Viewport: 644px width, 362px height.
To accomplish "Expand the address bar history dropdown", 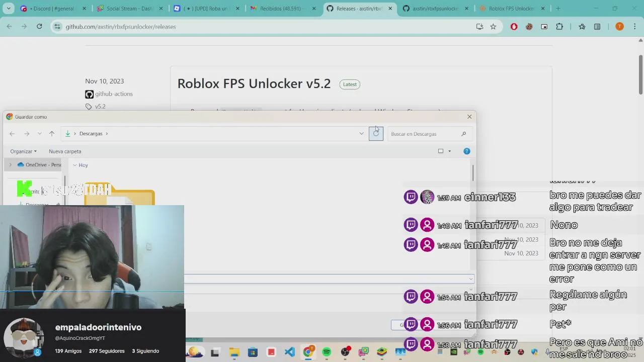I will coord(361,134).
